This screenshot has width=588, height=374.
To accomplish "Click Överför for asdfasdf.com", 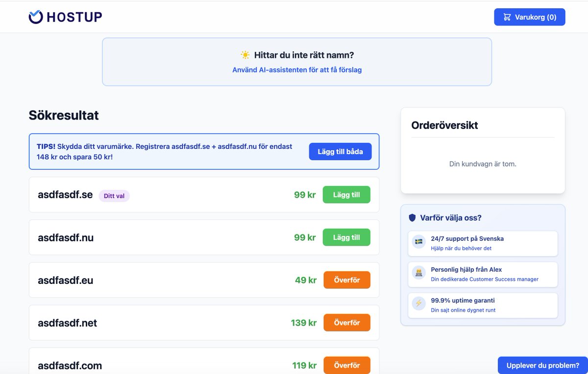I will [x=347, y=365].
